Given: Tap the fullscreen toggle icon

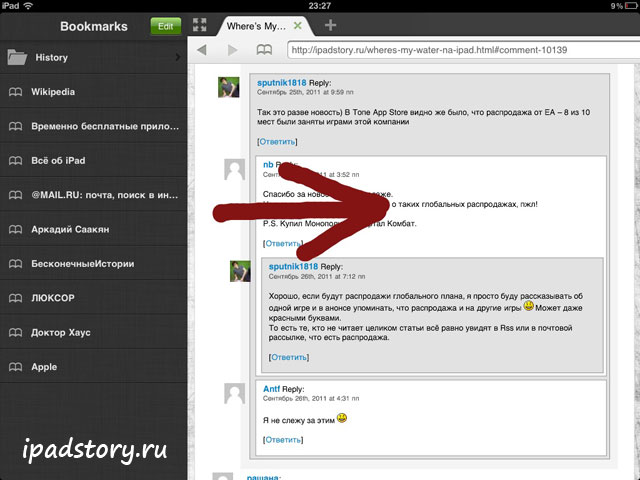Looking at the screenshot, I should [199, 25].
